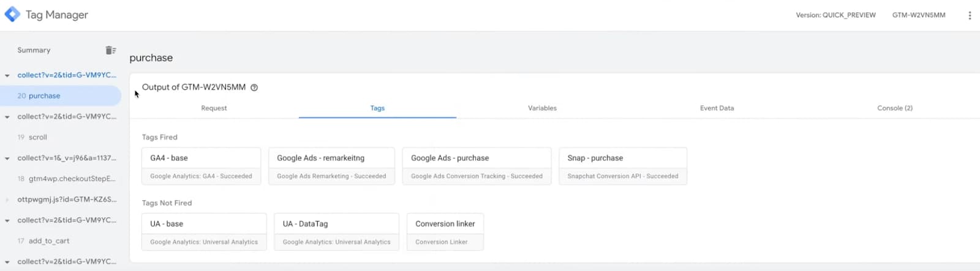Open the Google Ads - remarkeitng tag card

tap(331, 166)
